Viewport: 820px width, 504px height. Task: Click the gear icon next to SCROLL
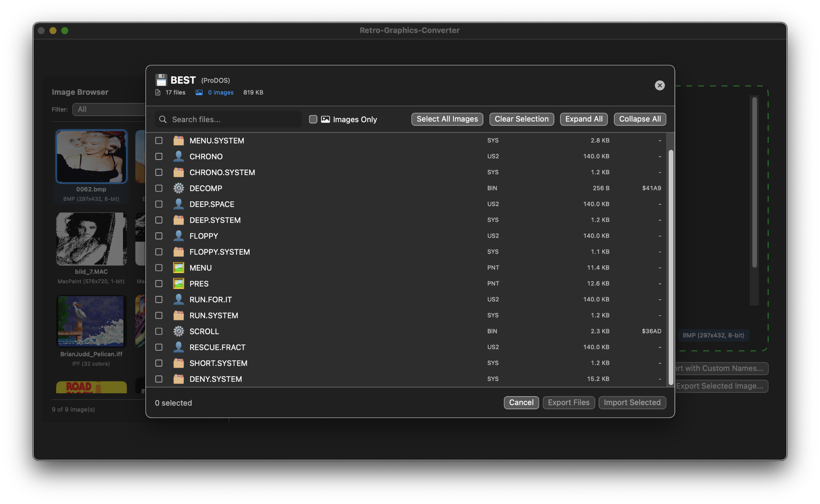coord(178,331)
